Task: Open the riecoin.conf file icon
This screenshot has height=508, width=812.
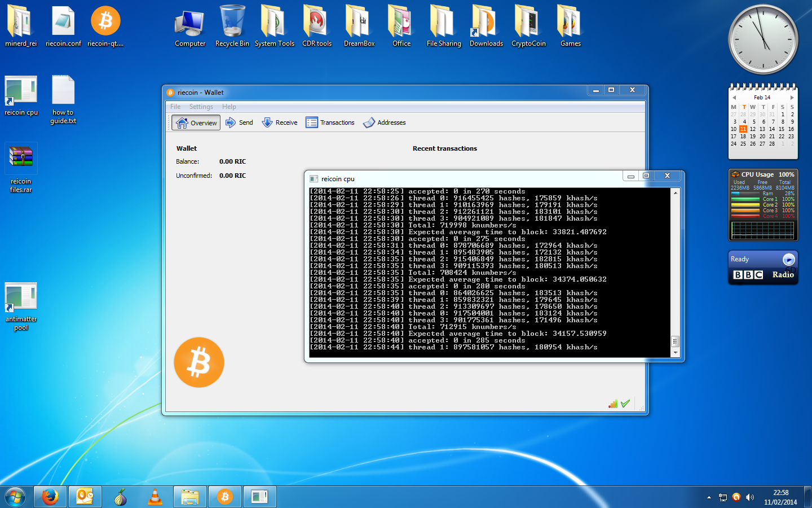Action: pos(63,27)
